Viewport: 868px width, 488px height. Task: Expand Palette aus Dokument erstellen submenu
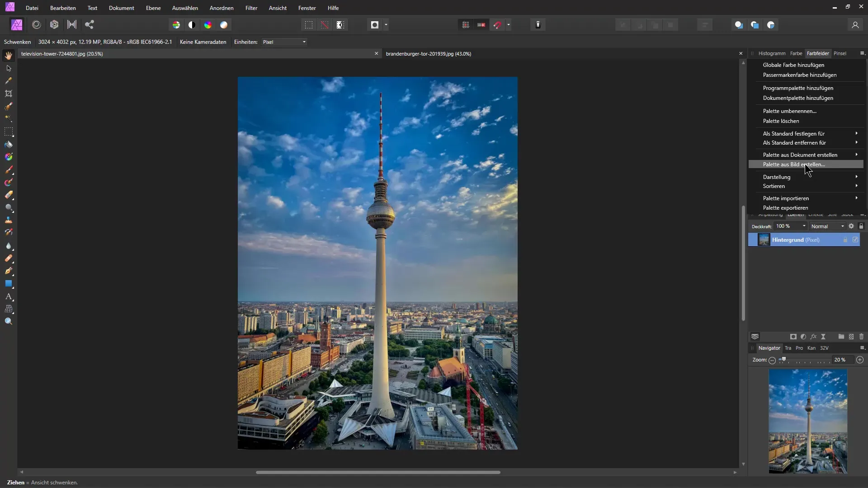point(857,155)
